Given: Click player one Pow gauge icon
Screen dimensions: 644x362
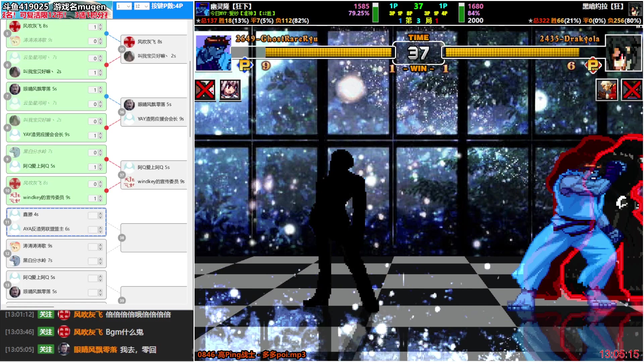Looking at the screenshot, I should point(245,65).
